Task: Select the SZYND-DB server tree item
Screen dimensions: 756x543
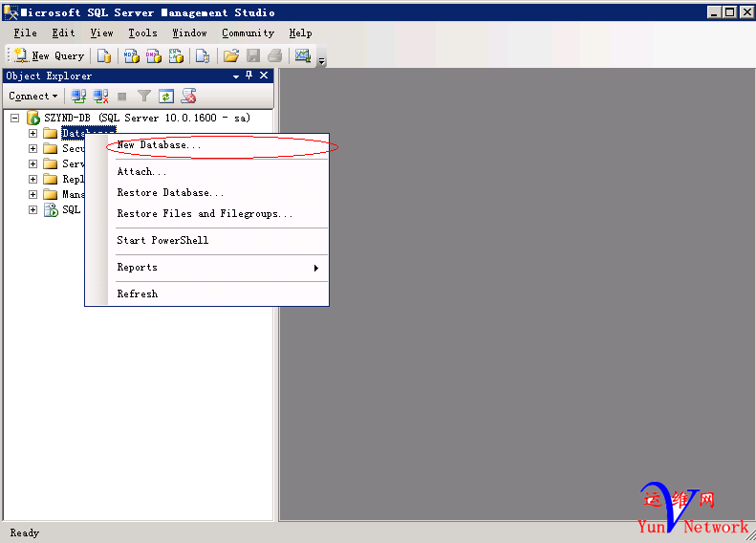Action: point(147,118)
